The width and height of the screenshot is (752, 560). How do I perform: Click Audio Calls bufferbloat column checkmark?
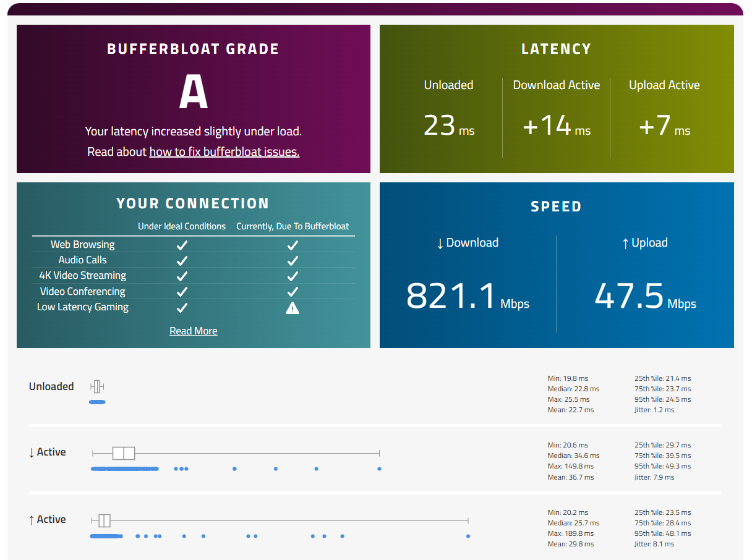(293, 260)
